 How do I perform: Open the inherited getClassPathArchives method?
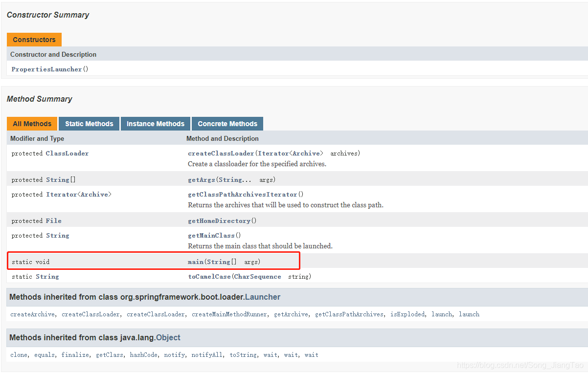[349, 314]
